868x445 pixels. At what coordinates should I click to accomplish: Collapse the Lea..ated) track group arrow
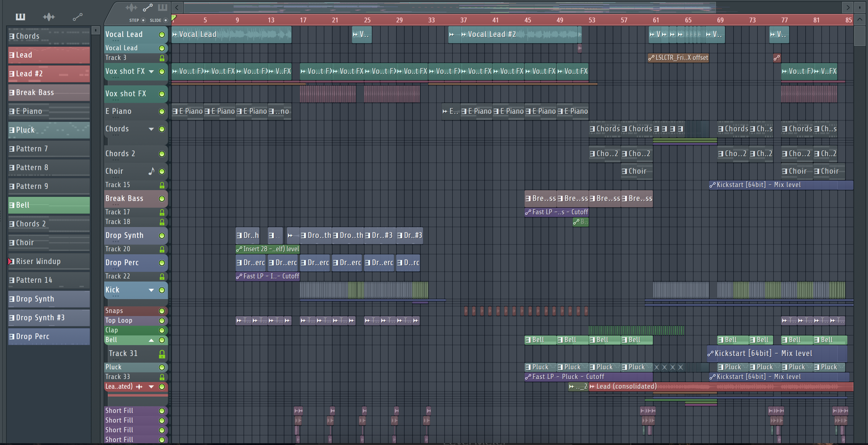[151, 387]
